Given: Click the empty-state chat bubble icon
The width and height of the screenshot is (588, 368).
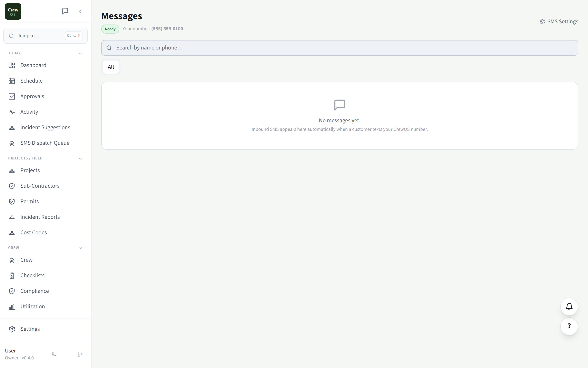Looking at the screenshot, I should pos(340,105).
